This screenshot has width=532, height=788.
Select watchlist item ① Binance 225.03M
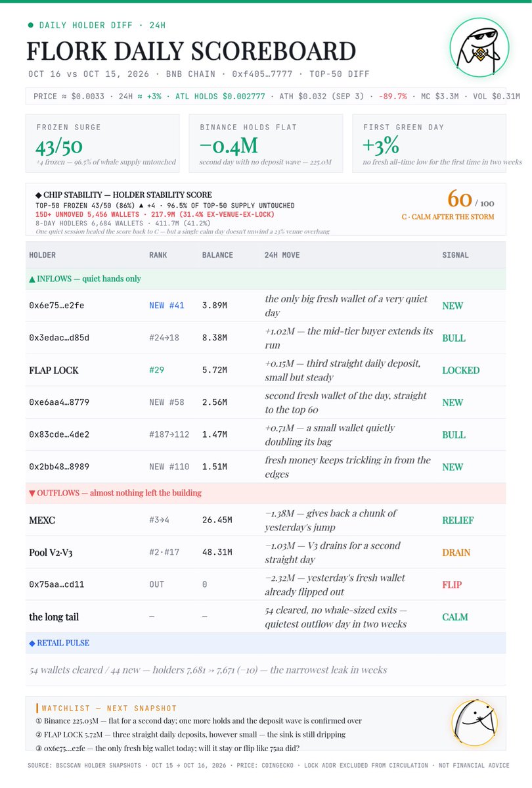[x=198, y=721]
